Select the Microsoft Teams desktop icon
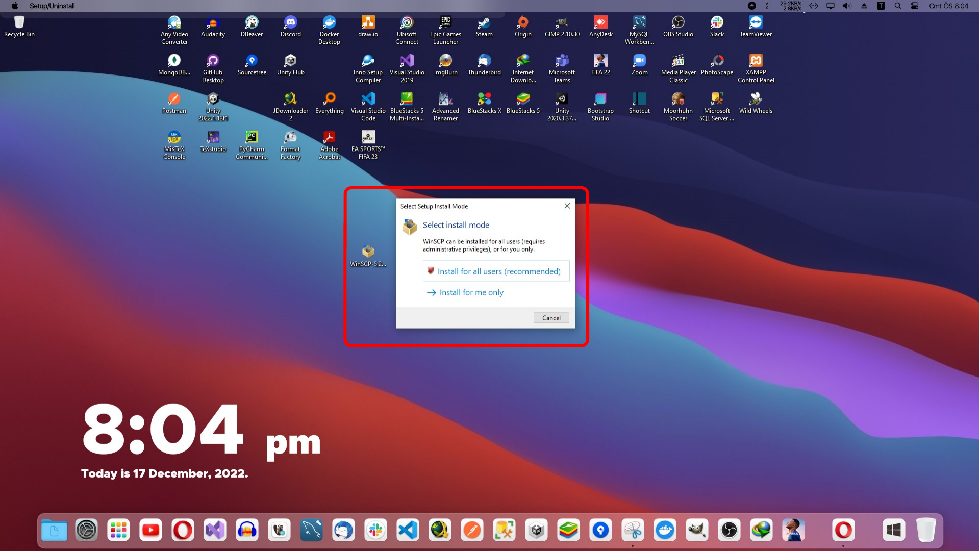This screenshot has height=551, width=980. [562, 68]
